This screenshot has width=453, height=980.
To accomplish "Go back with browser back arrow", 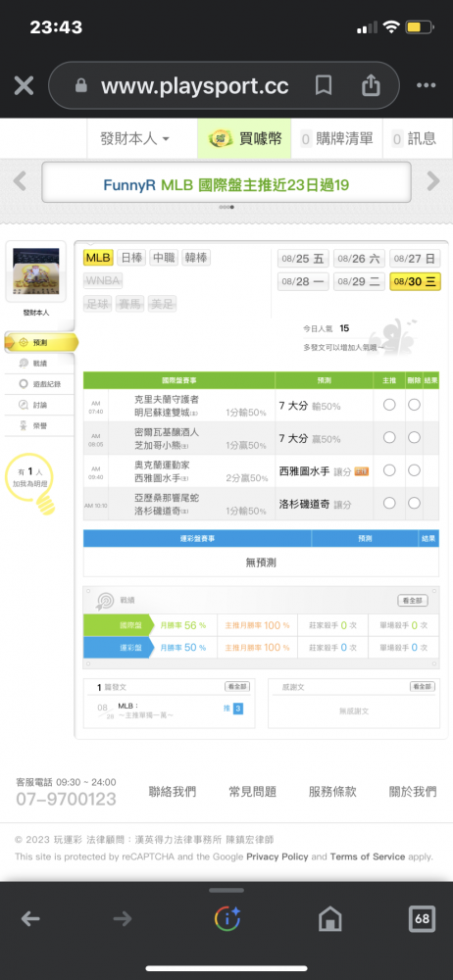I will (30, 918).
